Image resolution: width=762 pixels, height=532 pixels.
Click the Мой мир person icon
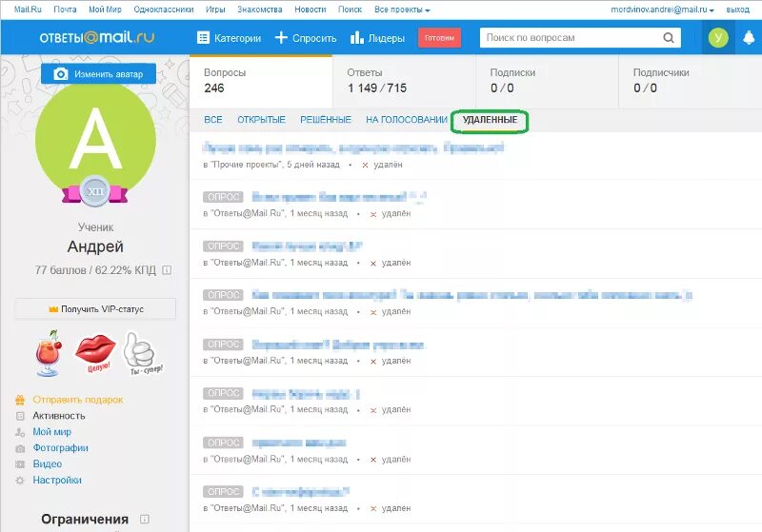(x=20, y=432)
